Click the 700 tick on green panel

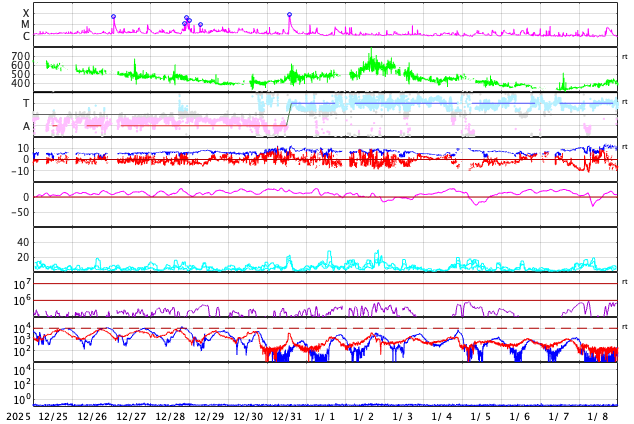click(x=21, y=56)
